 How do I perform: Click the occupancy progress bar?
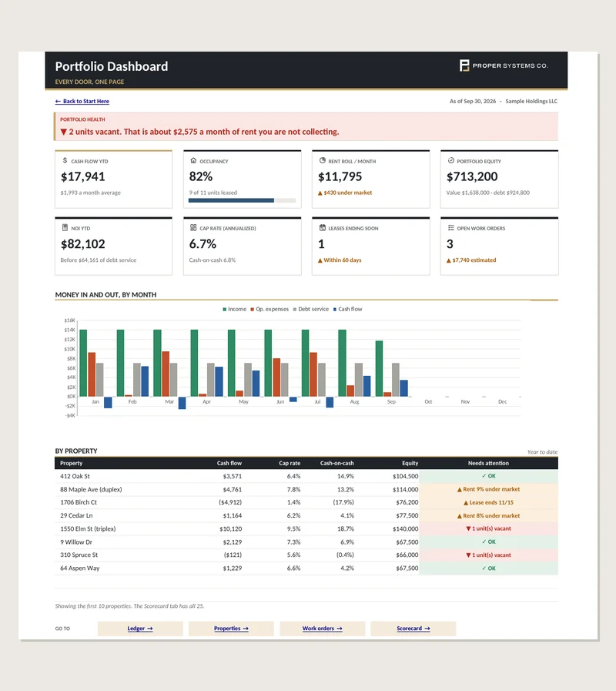click(x=242, y=200)
